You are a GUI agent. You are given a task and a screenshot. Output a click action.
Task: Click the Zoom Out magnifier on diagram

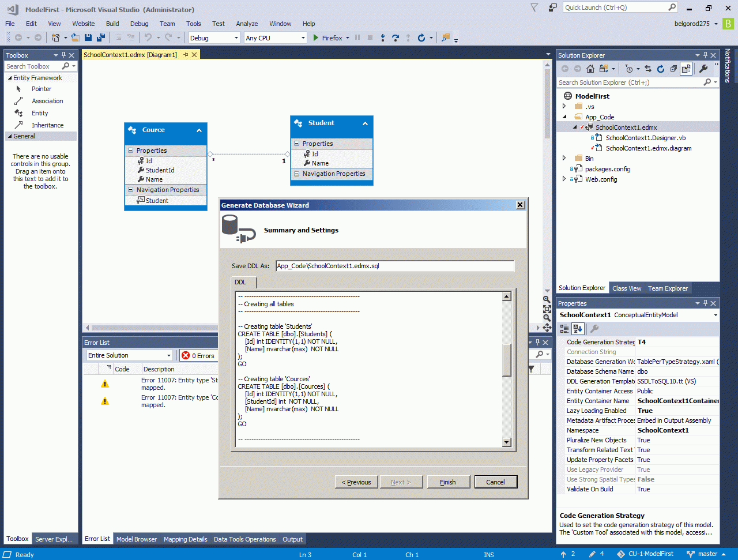[x=547, y=318]
